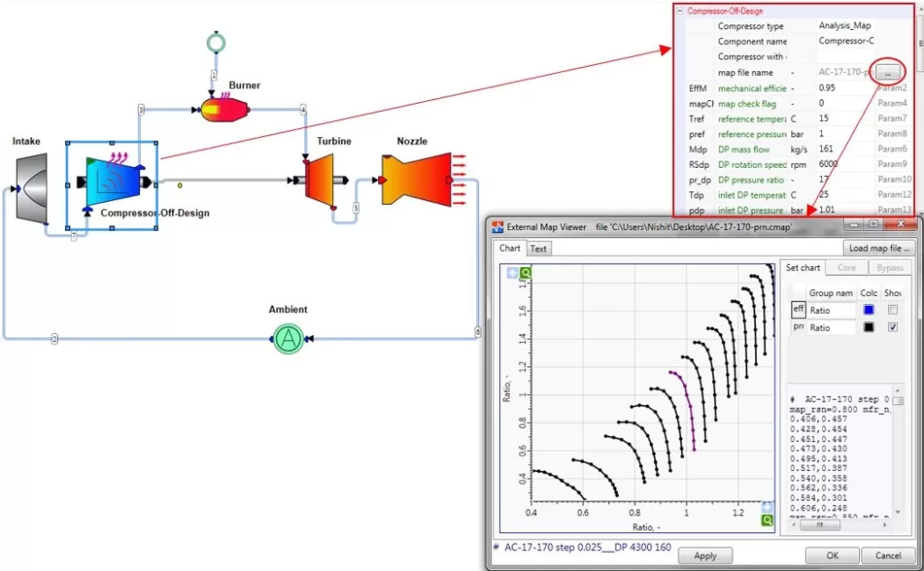
Task: Click the small yellow shaft marker right of compressor
Action: [x=180, y=185]
